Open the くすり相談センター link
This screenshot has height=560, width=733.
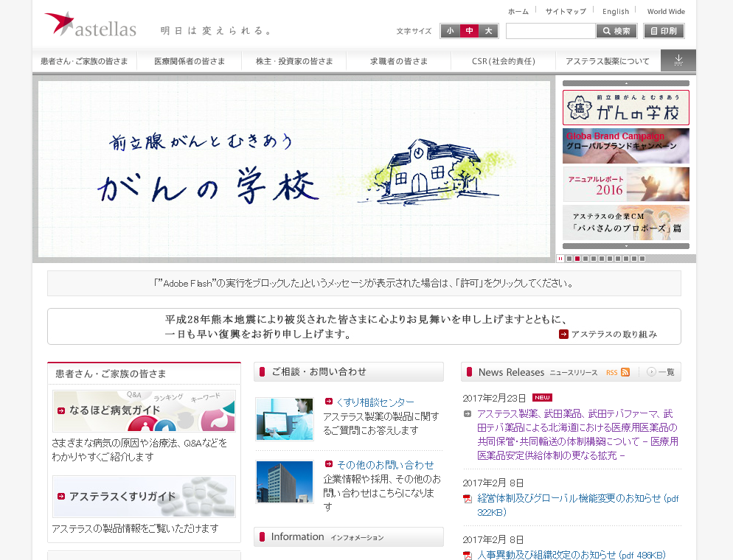375,402
